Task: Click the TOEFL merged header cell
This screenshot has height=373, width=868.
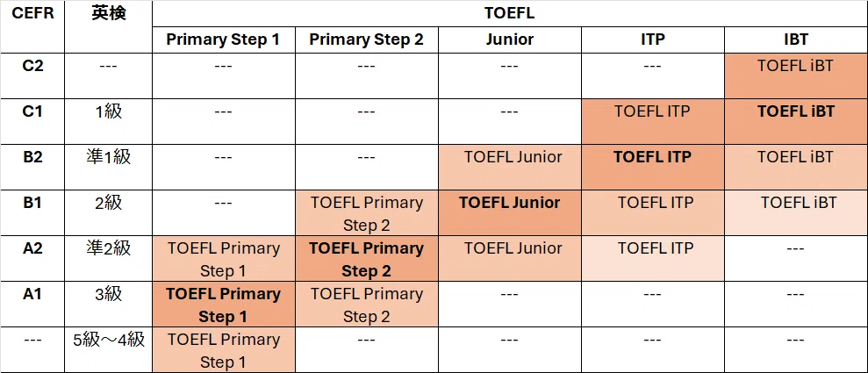Action: 509,14
